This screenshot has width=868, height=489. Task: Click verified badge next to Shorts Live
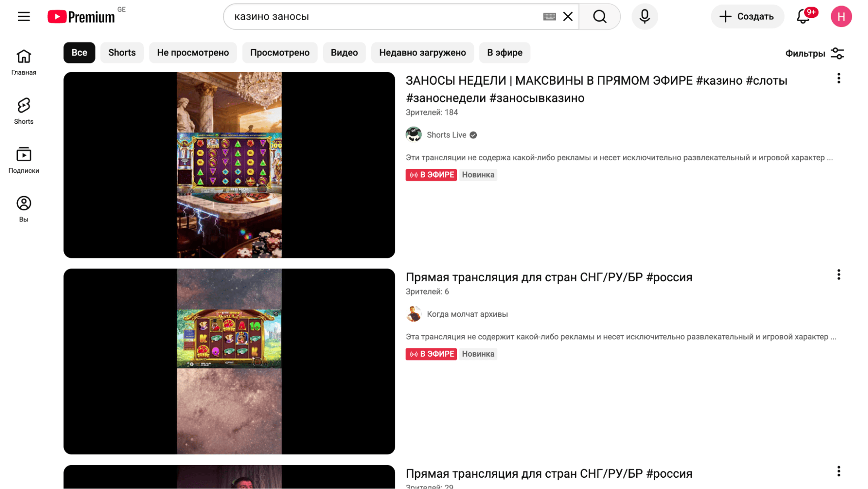(x=473, y=135)
